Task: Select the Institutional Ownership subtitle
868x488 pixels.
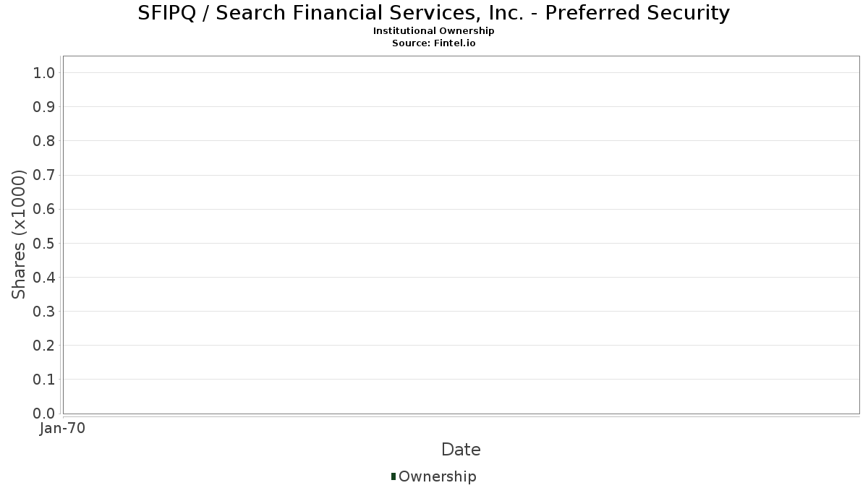Action: [x=433, y=31]
